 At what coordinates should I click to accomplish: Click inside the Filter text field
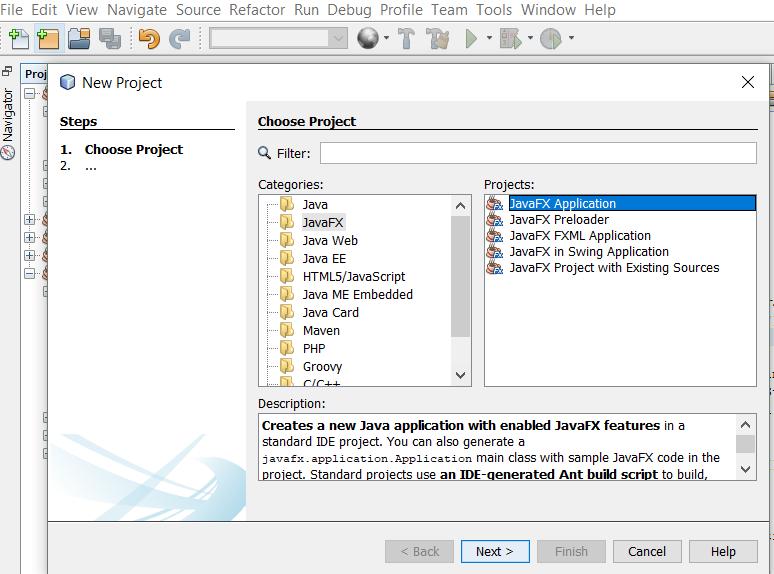(x=538, y=153)
